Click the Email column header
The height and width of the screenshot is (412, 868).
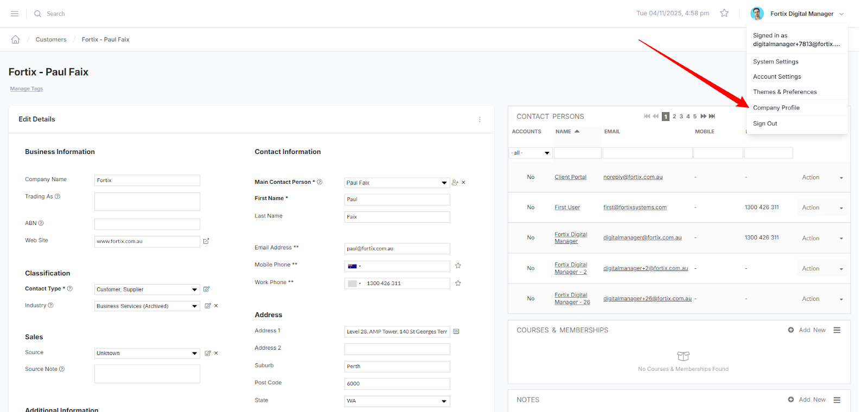612,132
